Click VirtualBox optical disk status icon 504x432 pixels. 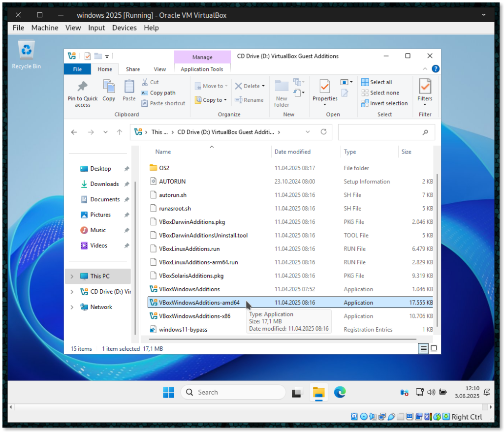[x=364, y=417]
